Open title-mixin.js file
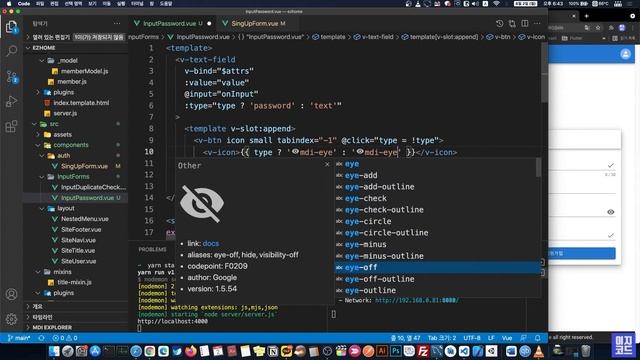The width and height of the screenshot is (640, 360). coord(74,282)
